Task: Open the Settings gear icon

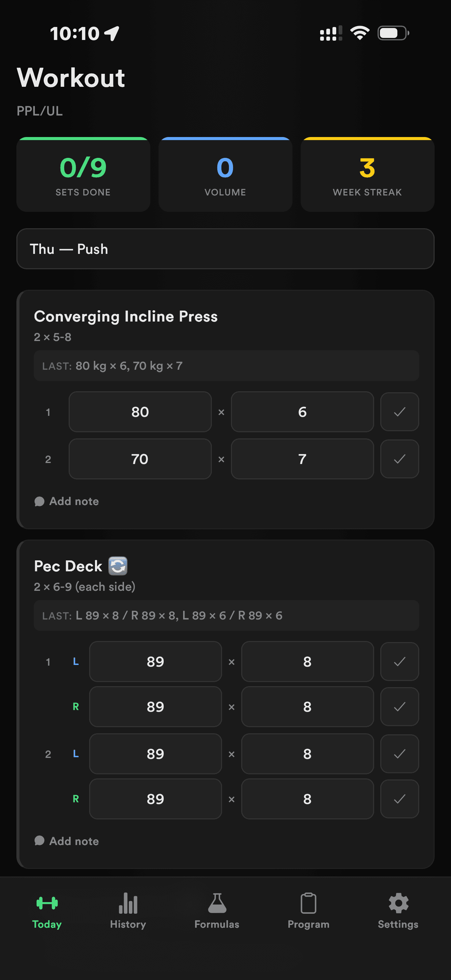Action: coord(398,903)
